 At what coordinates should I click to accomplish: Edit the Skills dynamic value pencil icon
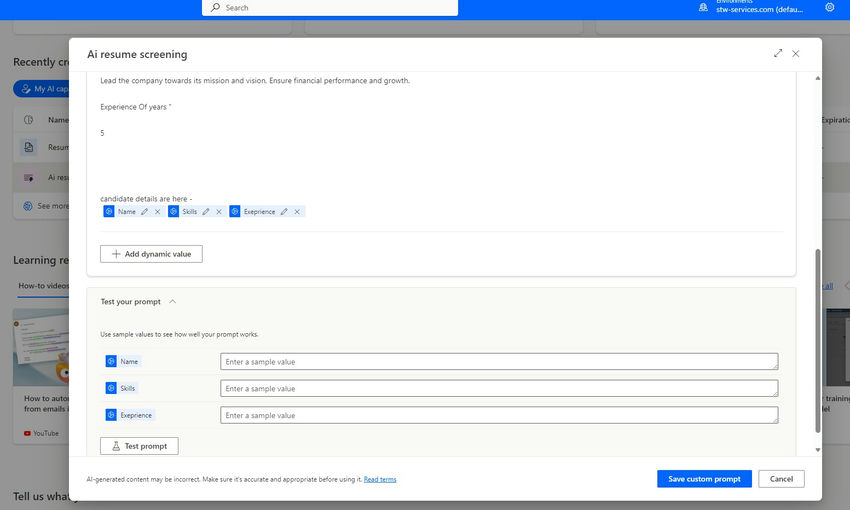tap(206, 212)
